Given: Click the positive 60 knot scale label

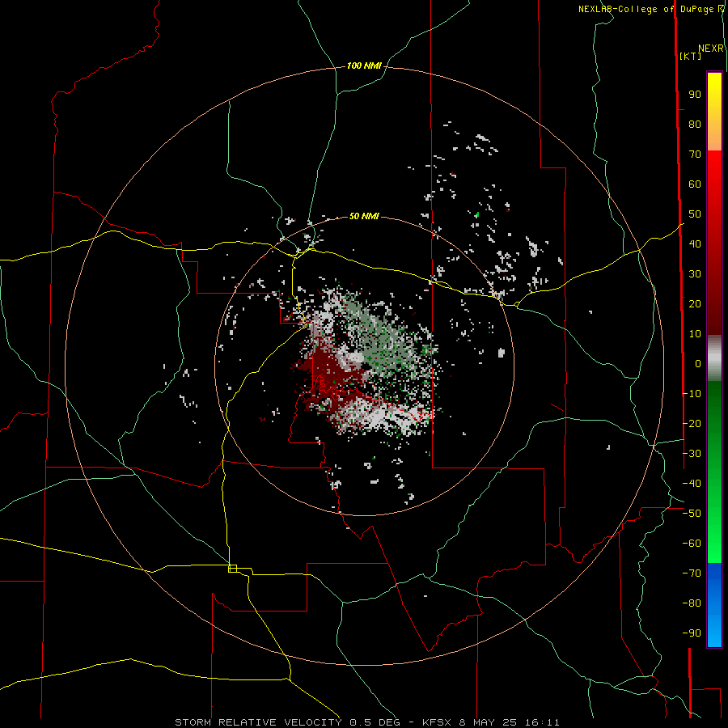Looking at the screenshot, I should coord(695,184).
